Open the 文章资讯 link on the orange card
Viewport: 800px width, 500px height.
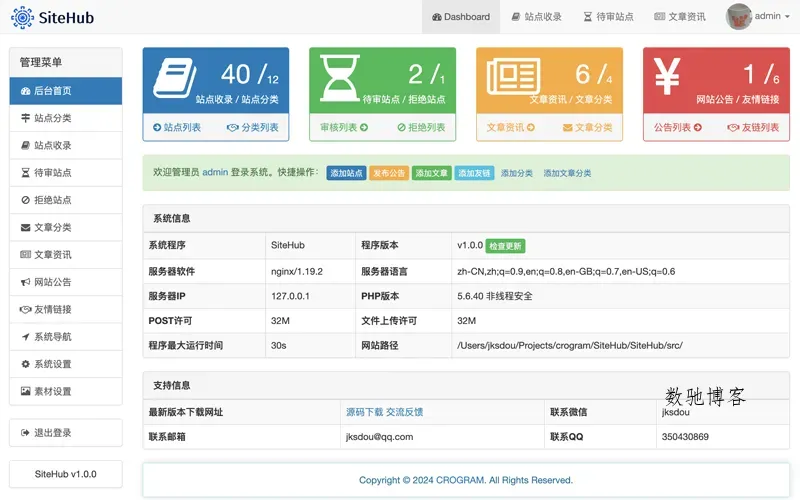[x=510, y=128]
